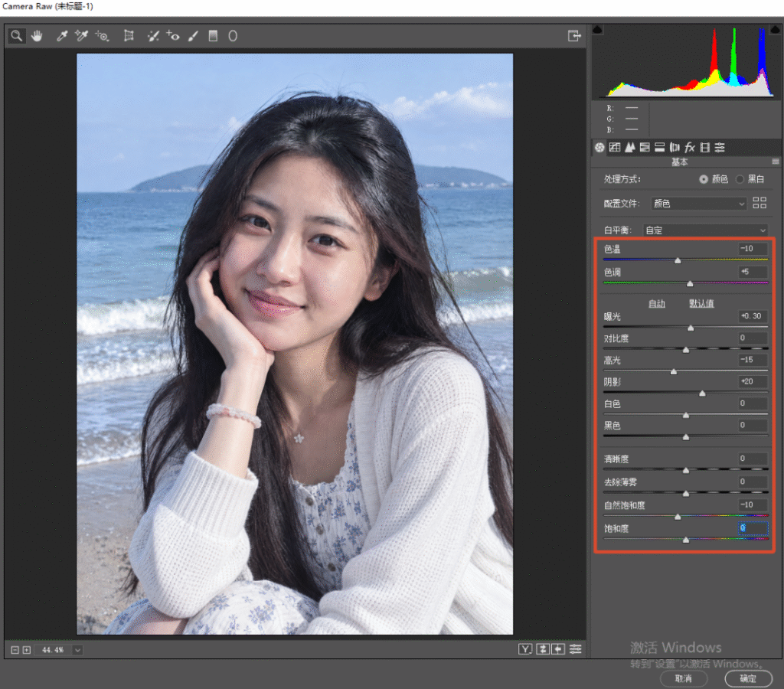The image size is (784, 689).
Task: Adjust the 阴影 shadows slider handle
Action: click(x=703, y=393)
